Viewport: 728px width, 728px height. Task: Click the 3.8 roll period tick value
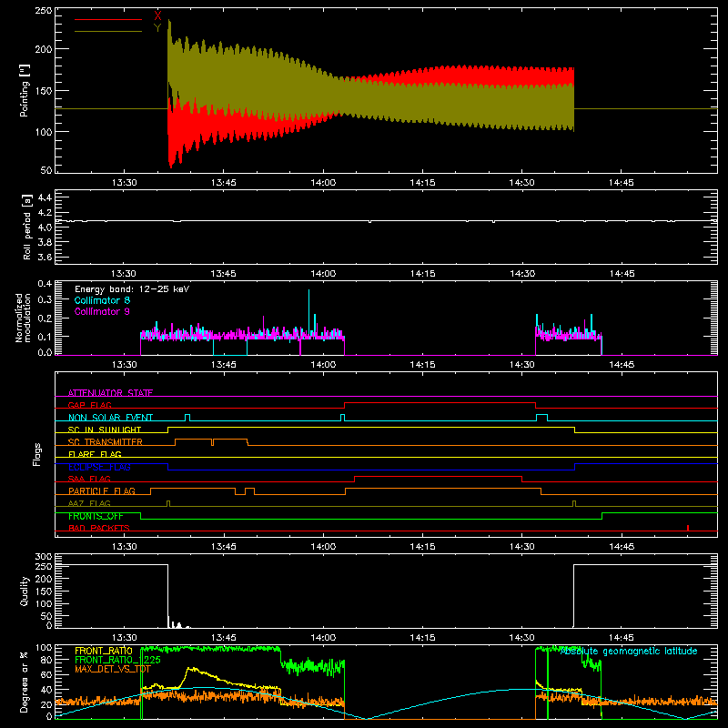pyautogui.click(x=45, y=242)
